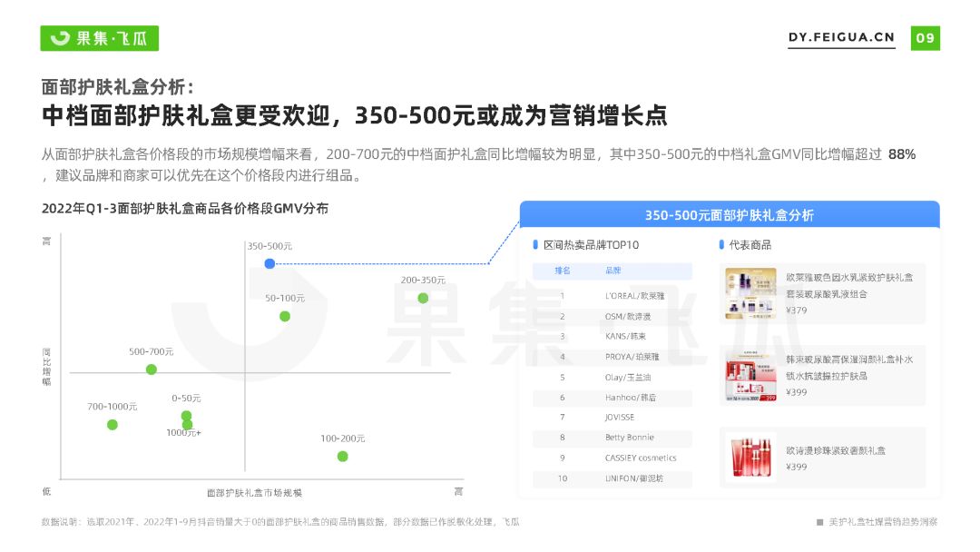Viewport: 980px width, 552px height.
Task: Select the Hanhoo/韩后 brand row
Action: click(612, 398)
